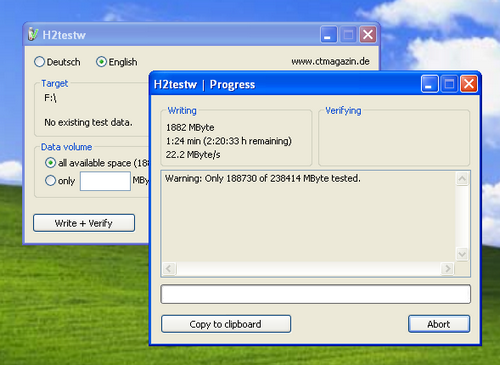Click the Copy to clipboard button
Screen dimensions: 500x365
coord(226,324)
